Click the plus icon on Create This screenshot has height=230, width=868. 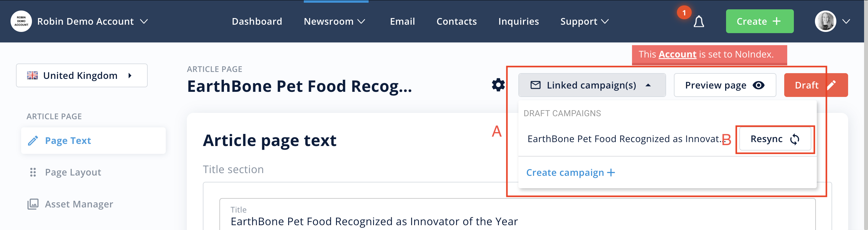point(776,21)
